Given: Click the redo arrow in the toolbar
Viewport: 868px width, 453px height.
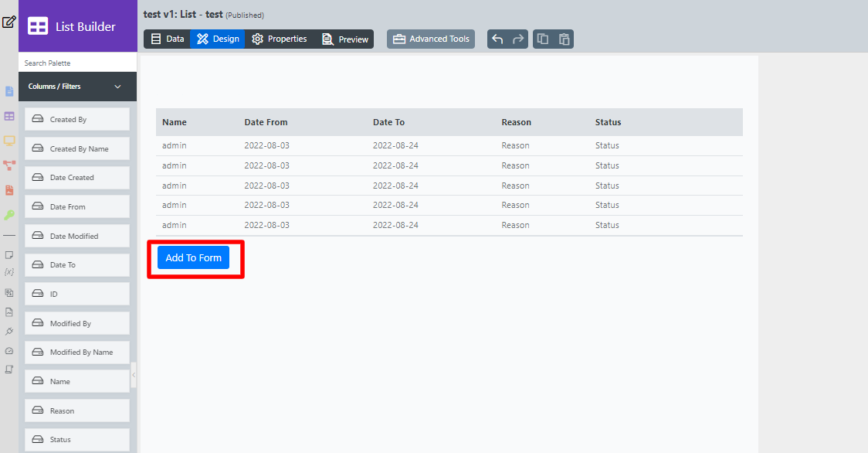Looking at the screenshot, I should pyautogui.click(x=518, y=39).
